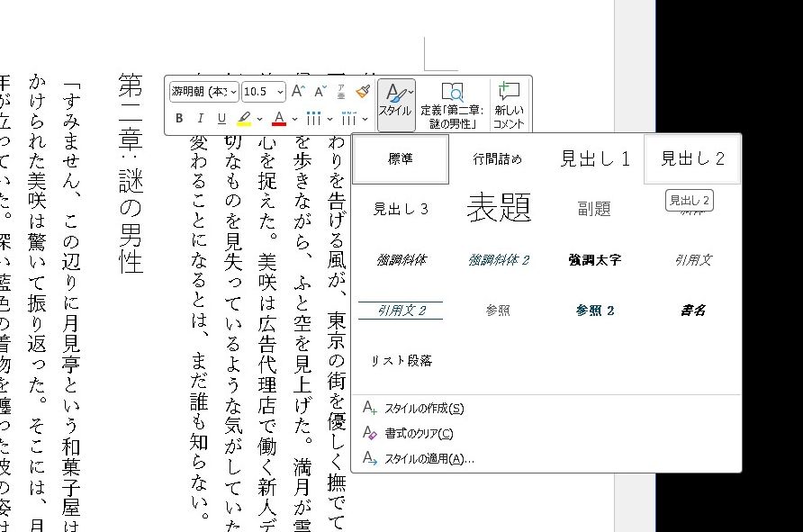The image size is (803, 532).
Task: Increase font size with the grow font icon
Action: click(299, 92)
